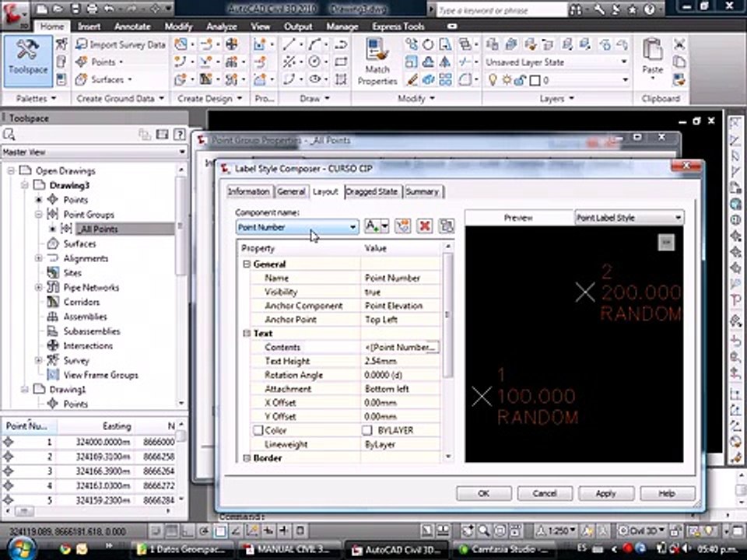Switch to the Summary tab

pyautogui.click(x=422, y=191)
